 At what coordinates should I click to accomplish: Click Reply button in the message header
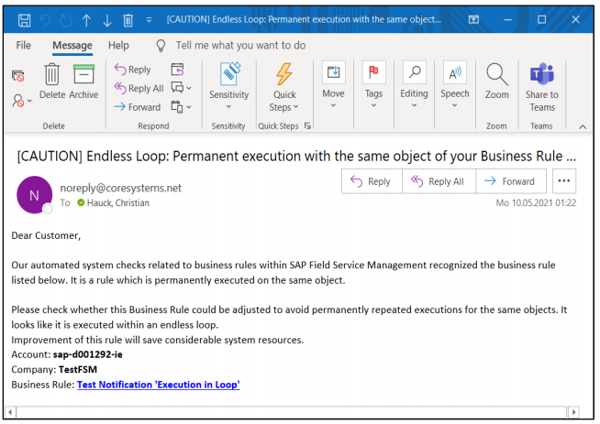[x=372, y=181]
